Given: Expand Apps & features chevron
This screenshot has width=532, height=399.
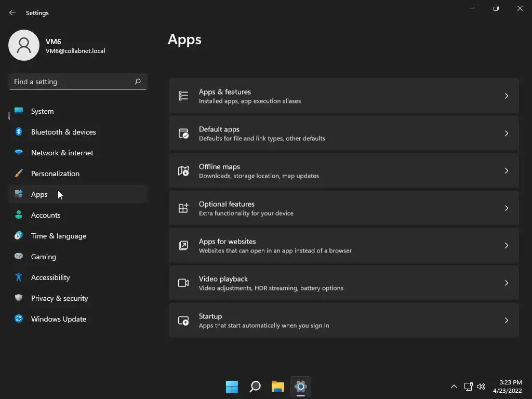Looking at the screenshot, I should coord(506,96).
